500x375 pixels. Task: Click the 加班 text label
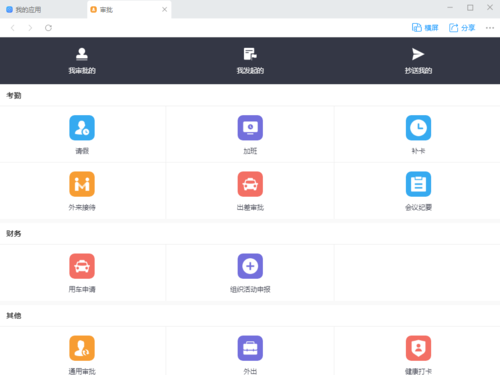250,151
